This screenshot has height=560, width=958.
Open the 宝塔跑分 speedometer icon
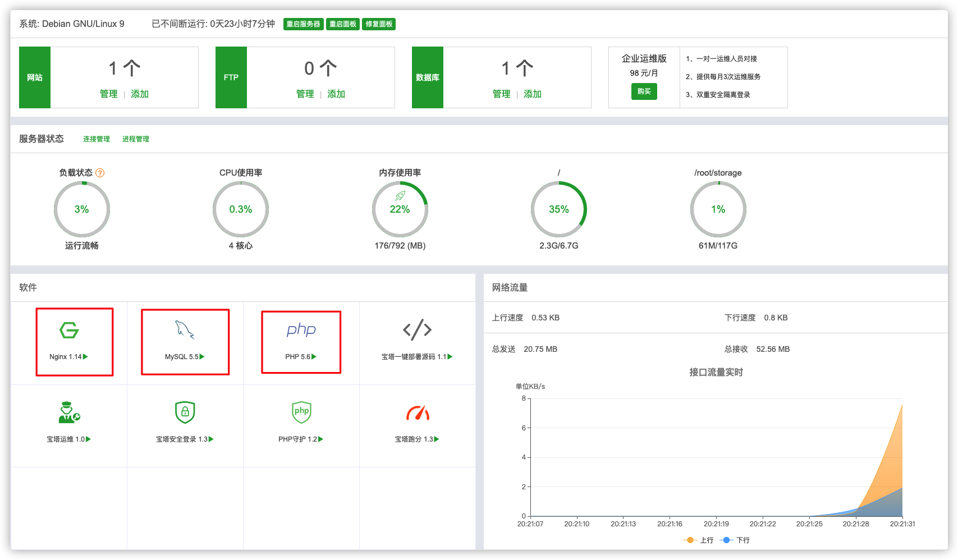click(416, 412)
